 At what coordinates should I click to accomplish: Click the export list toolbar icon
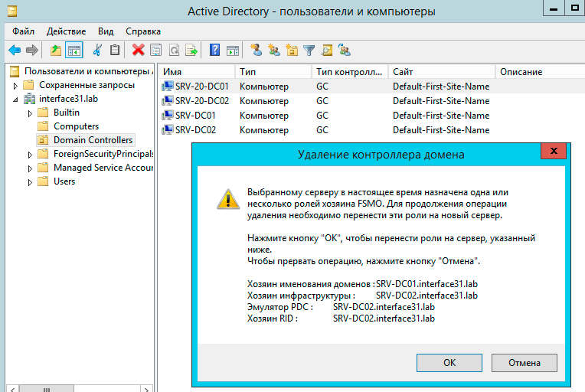tap(191, 51)
